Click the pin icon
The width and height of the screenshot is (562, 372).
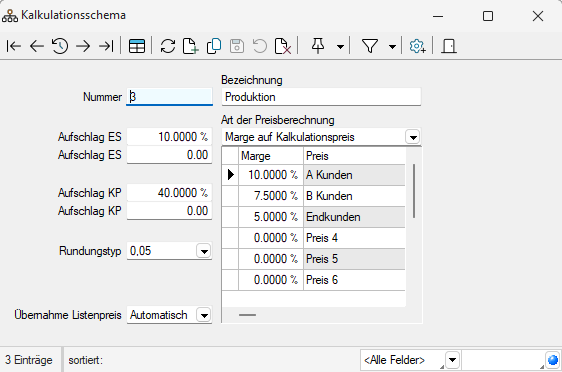tap(318, 46)
